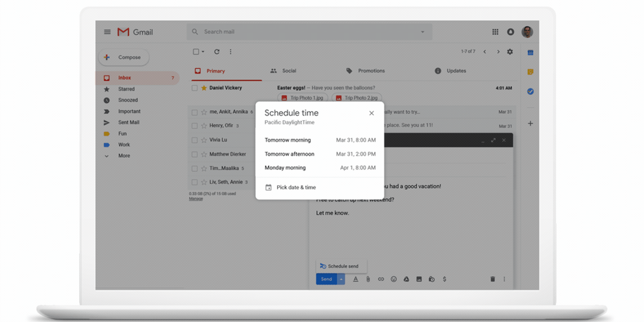
Task: Click the Schedule send option
Action: pyautogui.click(x=341, y=266)
